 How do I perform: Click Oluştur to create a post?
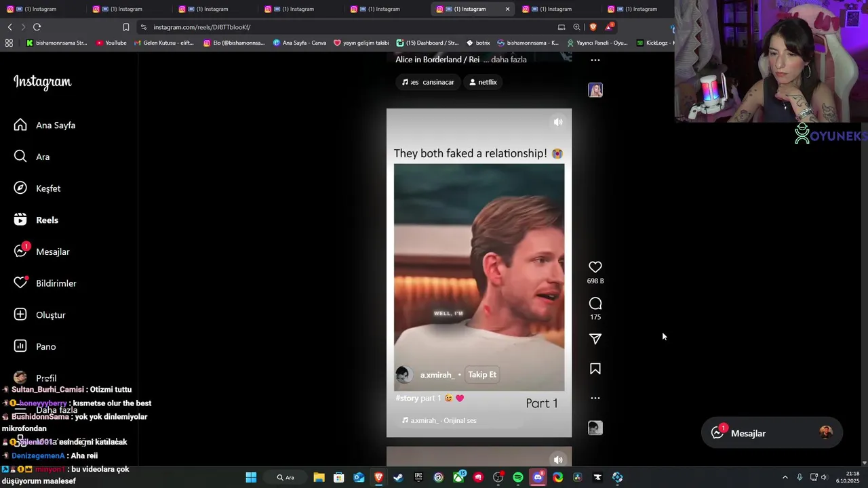coord(40,315)
